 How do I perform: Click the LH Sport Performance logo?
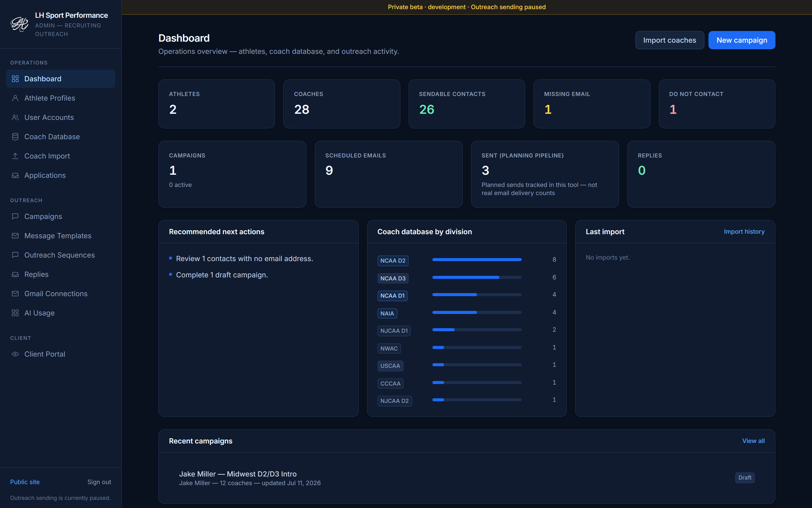[20, 24]
